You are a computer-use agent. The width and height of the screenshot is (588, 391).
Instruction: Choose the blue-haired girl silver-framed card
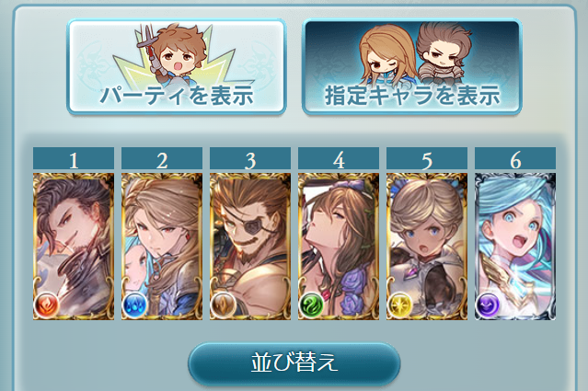click(x=515, y=247)
